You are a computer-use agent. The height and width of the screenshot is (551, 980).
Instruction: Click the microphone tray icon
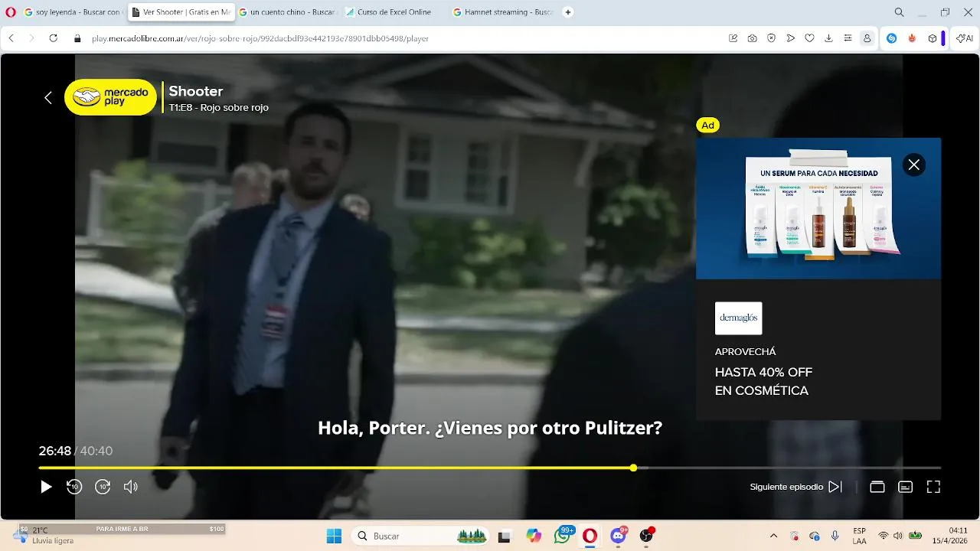click(835, 536)
